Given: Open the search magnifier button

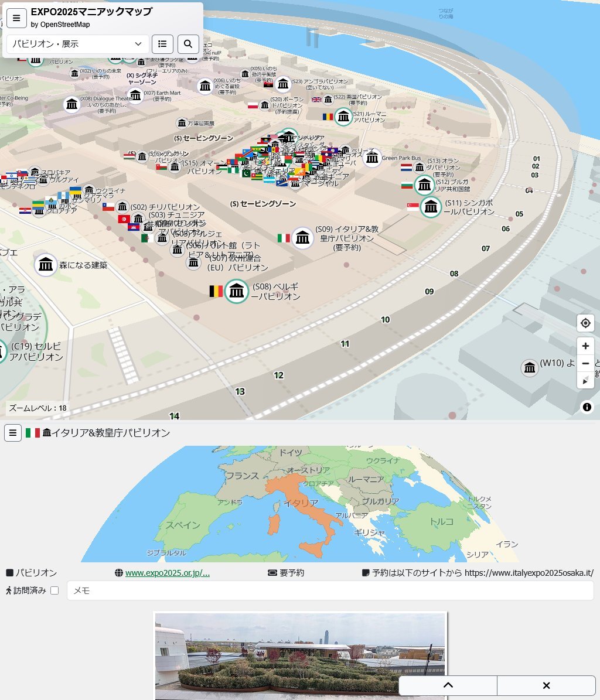Looking at the screenshot, I should [x=188, y=44].
